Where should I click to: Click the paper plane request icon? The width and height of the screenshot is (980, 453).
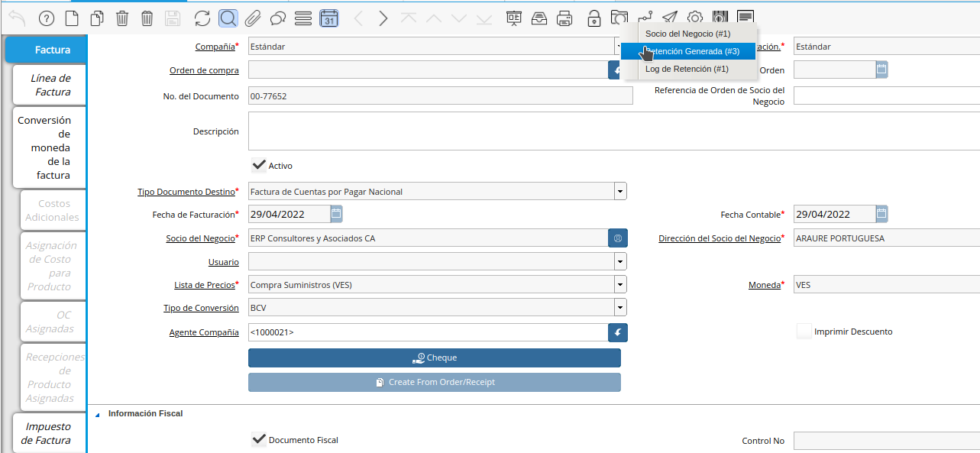pyautogui.click(x=670, y=18)
